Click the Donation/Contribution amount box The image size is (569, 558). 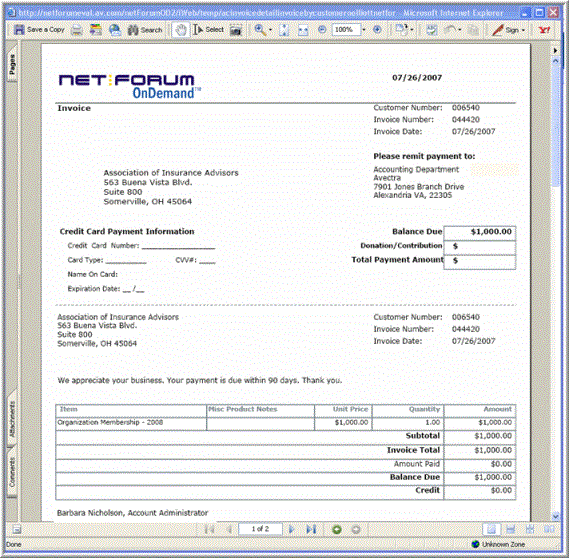[479, 247]
